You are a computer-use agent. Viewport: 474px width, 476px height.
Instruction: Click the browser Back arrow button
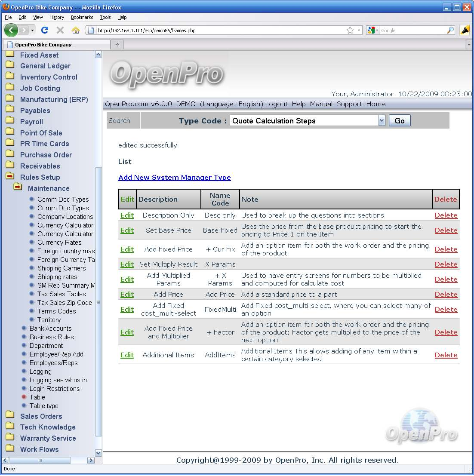[x=11, y=30]
